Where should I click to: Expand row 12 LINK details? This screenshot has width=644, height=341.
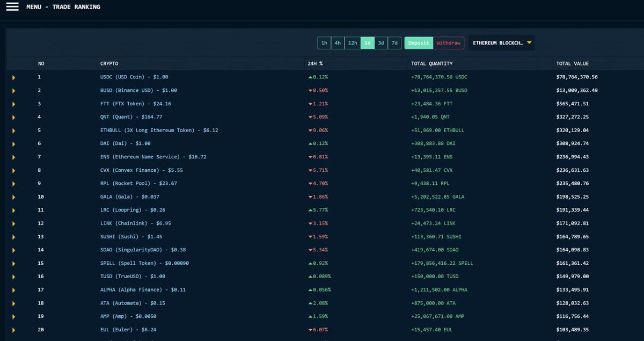tap(13, 223)
